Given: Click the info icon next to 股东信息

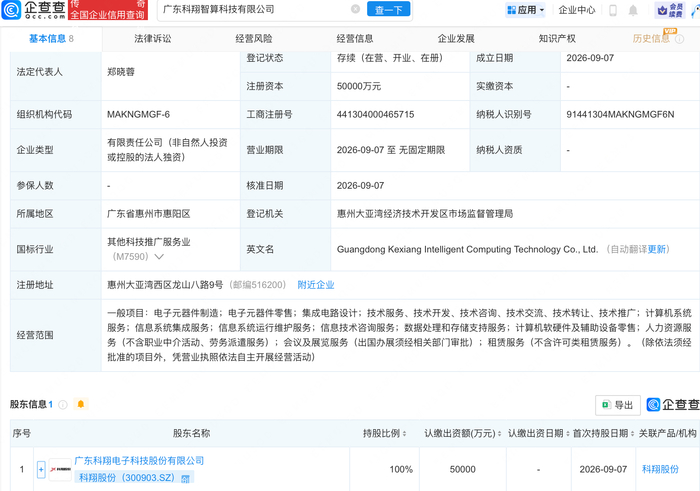Looking at the screenshot, I should click(63, 404).
